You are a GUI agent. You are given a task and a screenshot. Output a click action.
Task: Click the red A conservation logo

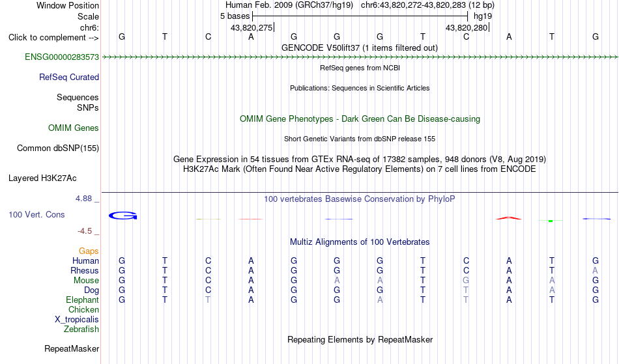[509, 217]
